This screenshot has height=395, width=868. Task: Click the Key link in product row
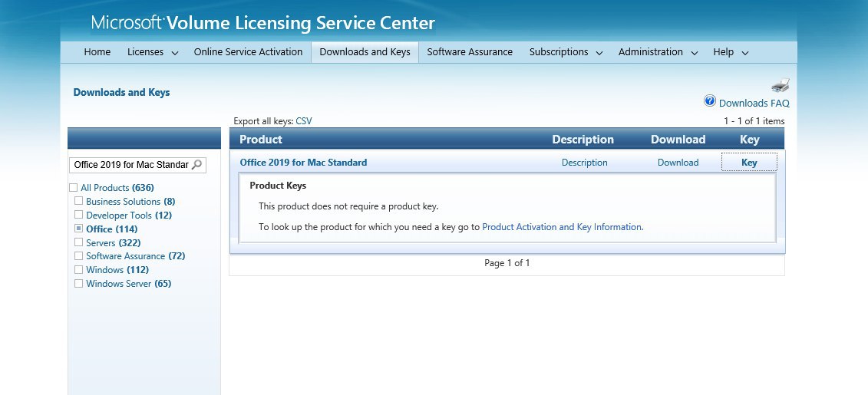[749, 162]
